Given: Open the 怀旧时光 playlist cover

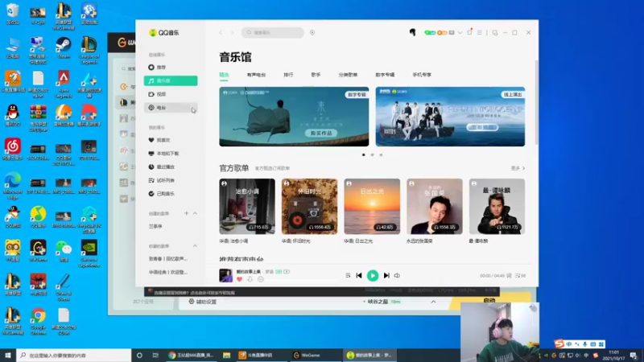Looking at the screenshot, I should pyautogui.click(x=309, y=207).
